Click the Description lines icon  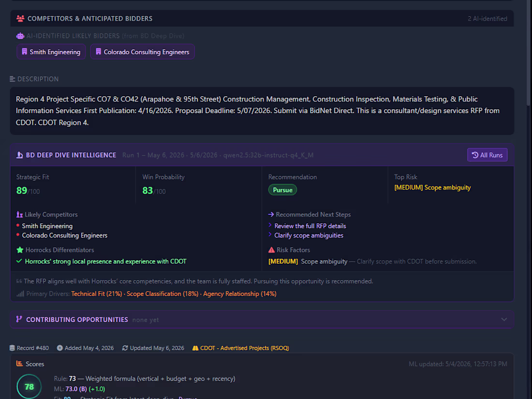point(13,79)
